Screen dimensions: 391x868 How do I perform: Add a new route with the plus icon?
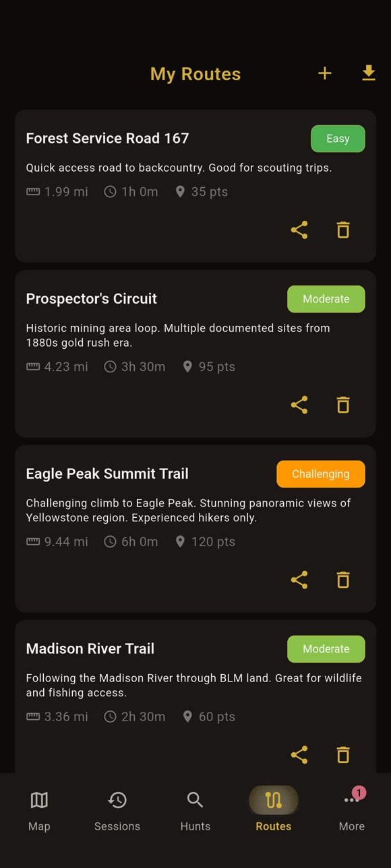pyautogui.click(x=324, y=73)
